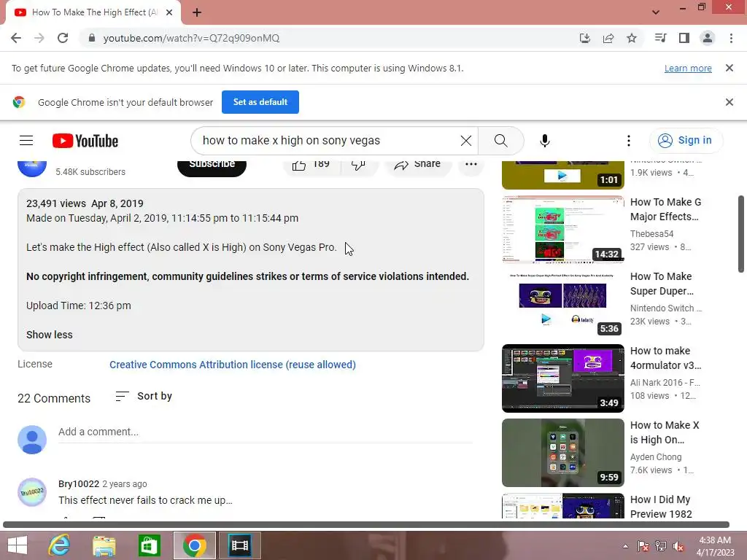Screen dimensions: 747x560
Task: Open Creative Commons Attribution license link
Action: 233,365
